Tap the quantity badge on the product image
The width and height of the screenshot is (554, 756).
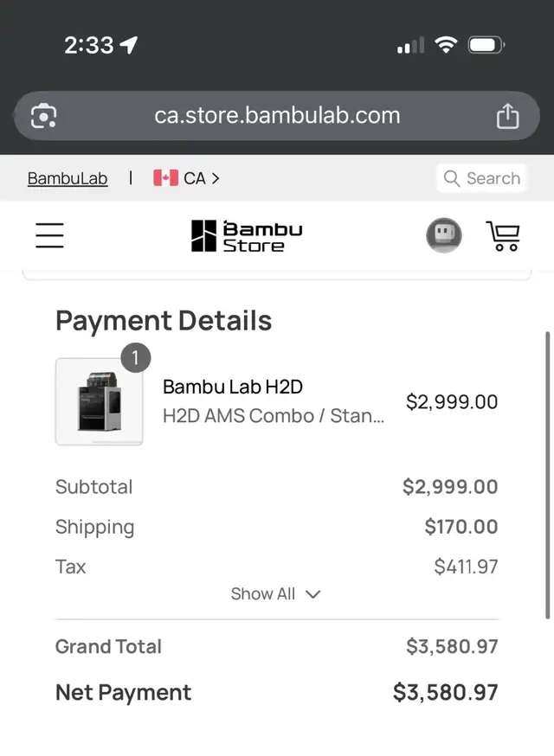click(136, 357)
